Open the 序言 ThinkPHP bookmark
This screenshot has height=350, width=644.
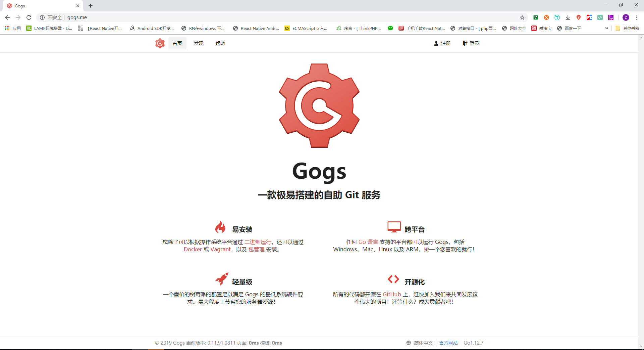[x=359, y=28]
